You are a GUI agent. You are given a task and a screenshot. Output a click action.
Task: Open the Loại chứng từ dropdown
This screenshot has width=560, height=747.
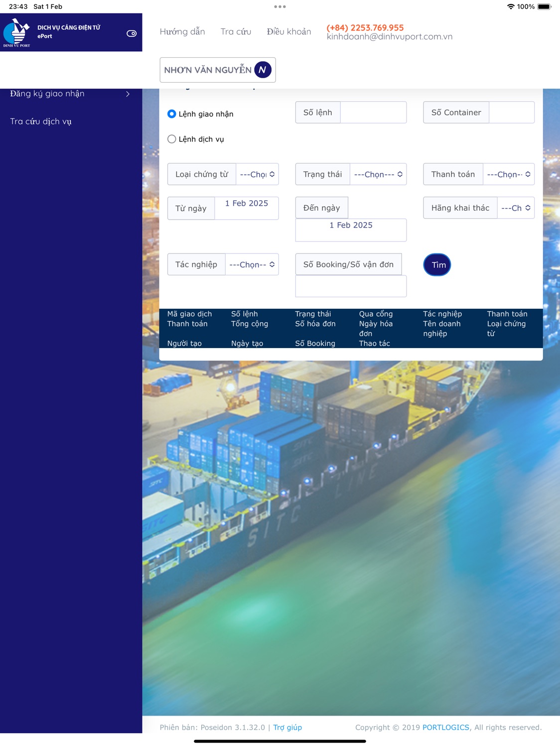click(x=257, y=174)
